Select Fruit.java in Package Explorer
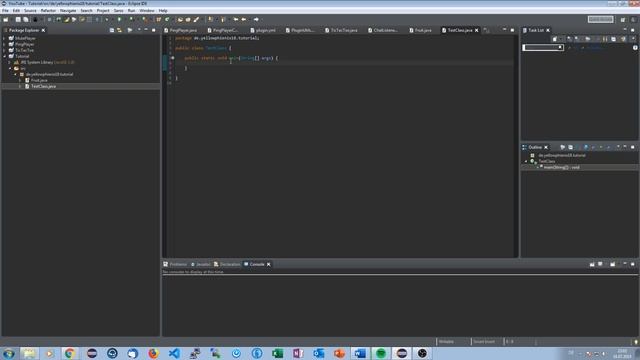This screenshot has height=360, width=640. pyautogui.click(x=39, y=80)
